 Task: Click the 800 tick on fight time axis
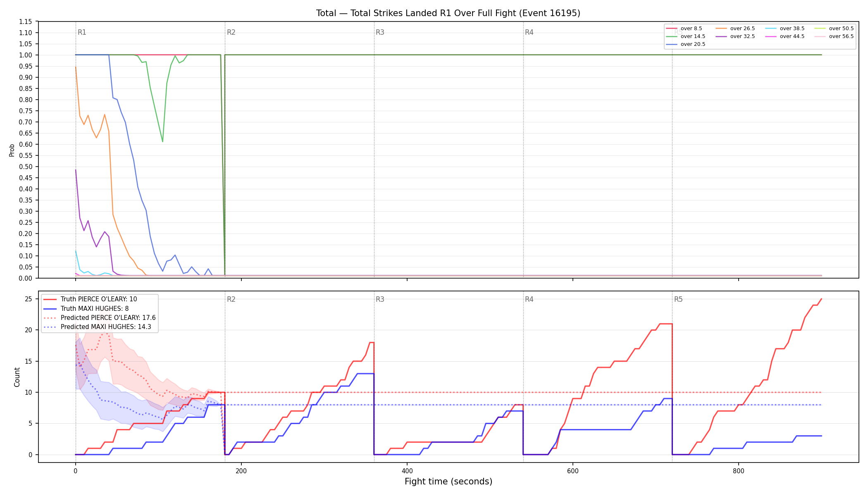(739, 471)
